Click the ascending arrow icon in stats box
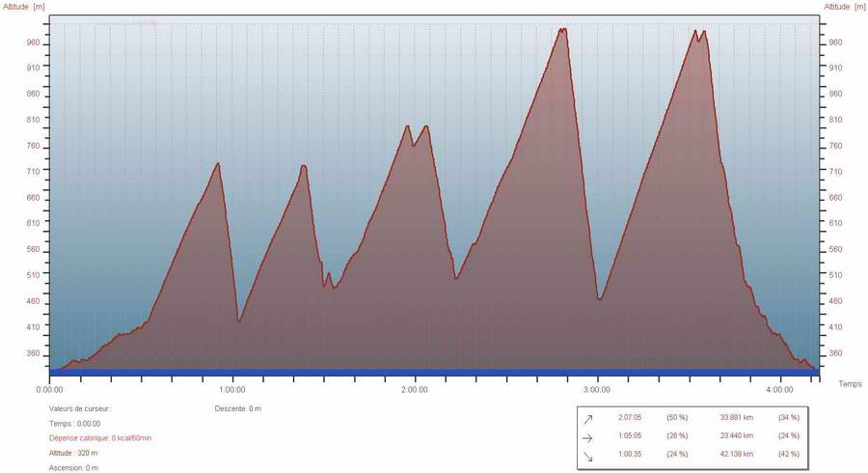Viewport: 868px width, 473px height. point(587,418)
